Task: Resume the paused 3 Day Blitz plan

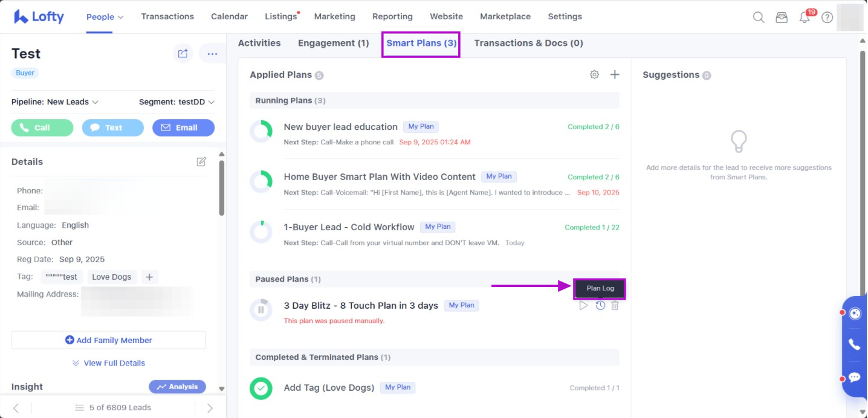Action: [583, 306]
